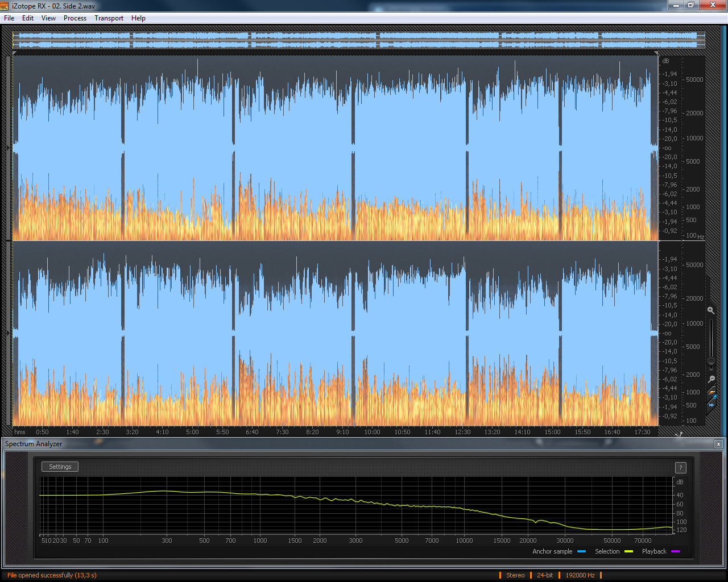Screen dimensions: 728x582
Task: Toggle the lower channel's left-edge arrow
Action: [8, 333]
